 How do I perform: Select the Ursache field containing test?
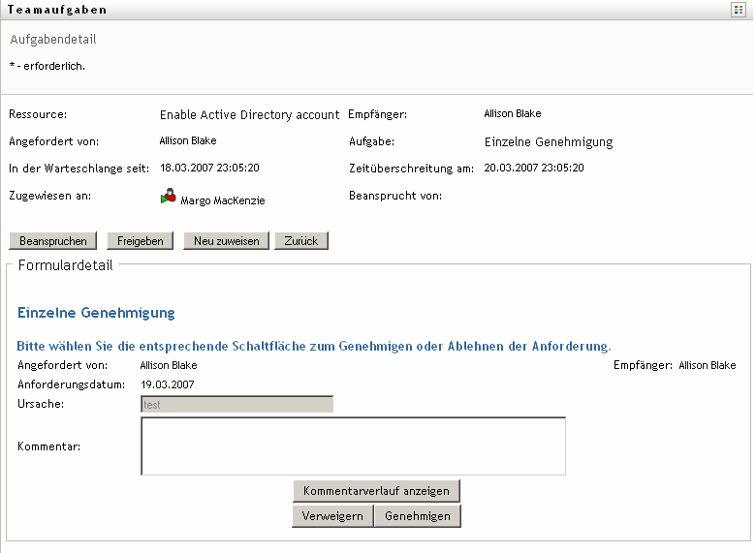236,404
